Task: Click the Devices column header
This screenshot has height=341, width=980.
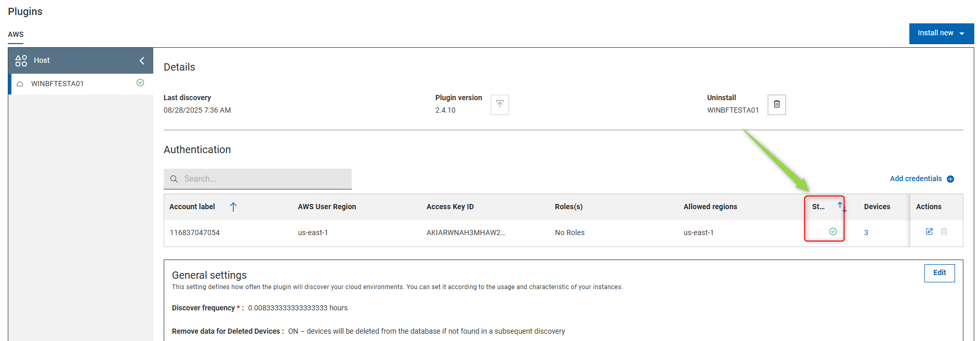Action: (877, 207)
